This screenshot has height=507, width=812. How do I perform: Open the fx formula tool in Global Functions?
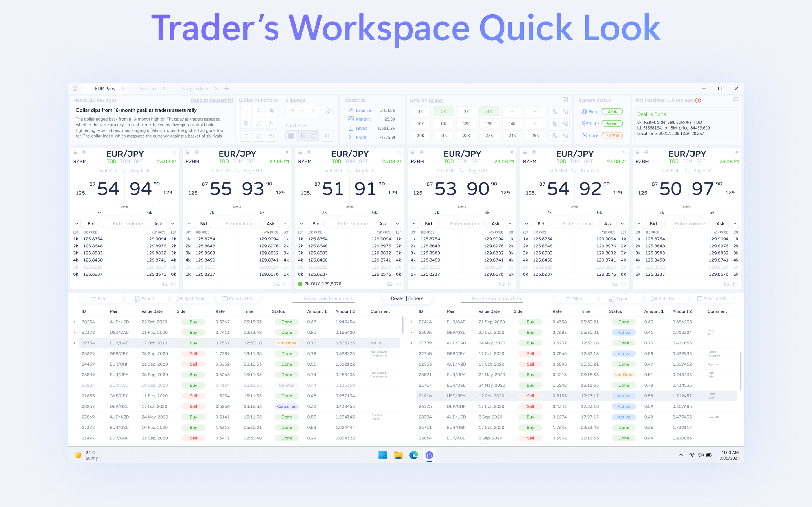pyautogui.click(x=272, y=123)
